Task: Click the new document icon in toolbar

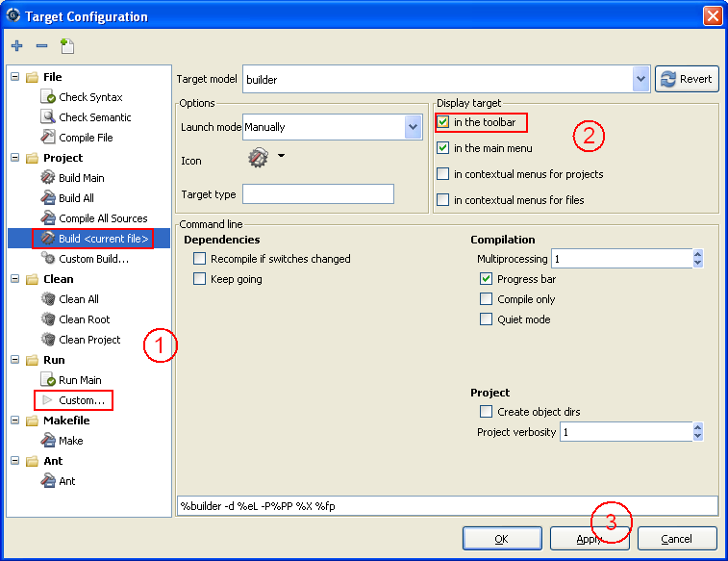Action: pyautogui.click(x=66, y=46)
